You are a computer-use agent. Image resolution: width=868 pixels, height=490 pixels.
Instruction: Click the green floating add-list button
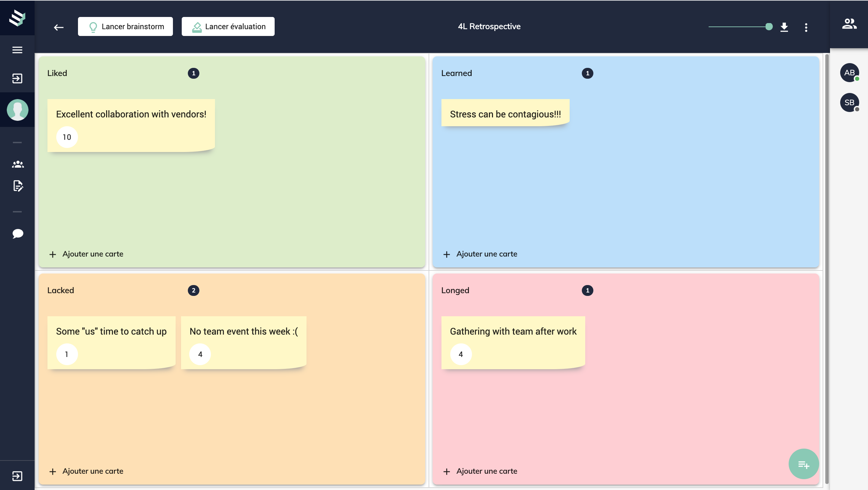804,464
